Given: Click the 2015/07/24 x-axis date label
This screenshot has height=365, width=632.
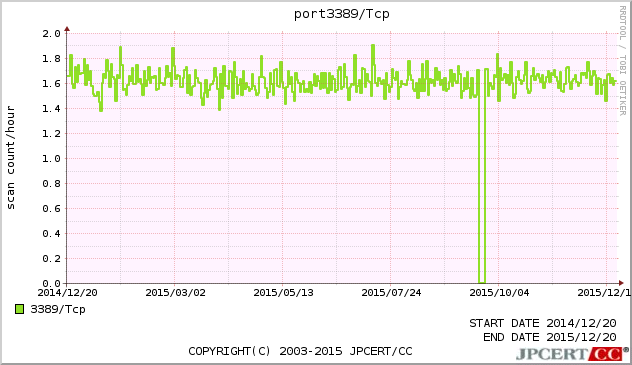Looking at the screenshot, I should pyautogui.click(x=391, y=292).
